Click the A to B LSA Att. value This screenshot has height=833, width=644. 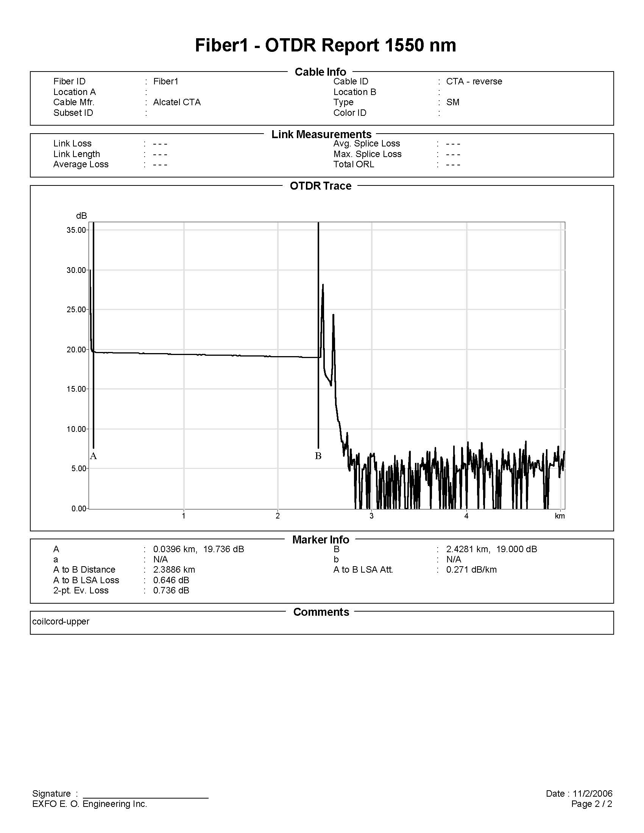pyautogui.click(x=472, y=570)
